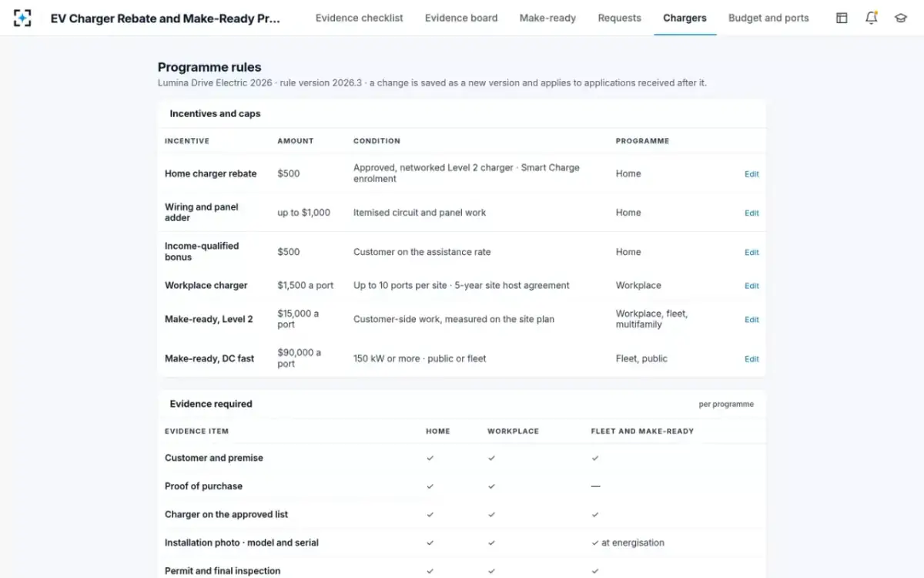Open the Evidence board tab
Viewport: 924px width, 578px height.
[x=461, y=18]
